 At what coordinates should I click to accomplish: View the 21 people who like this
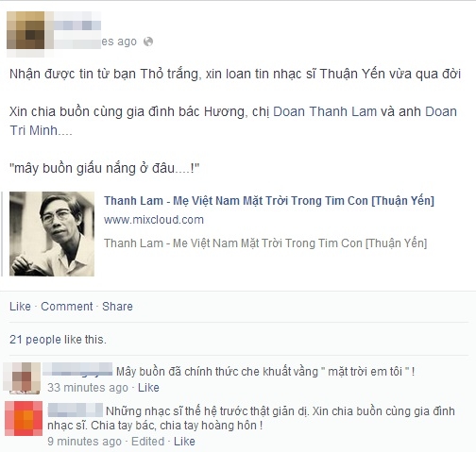tap(58, 340)
